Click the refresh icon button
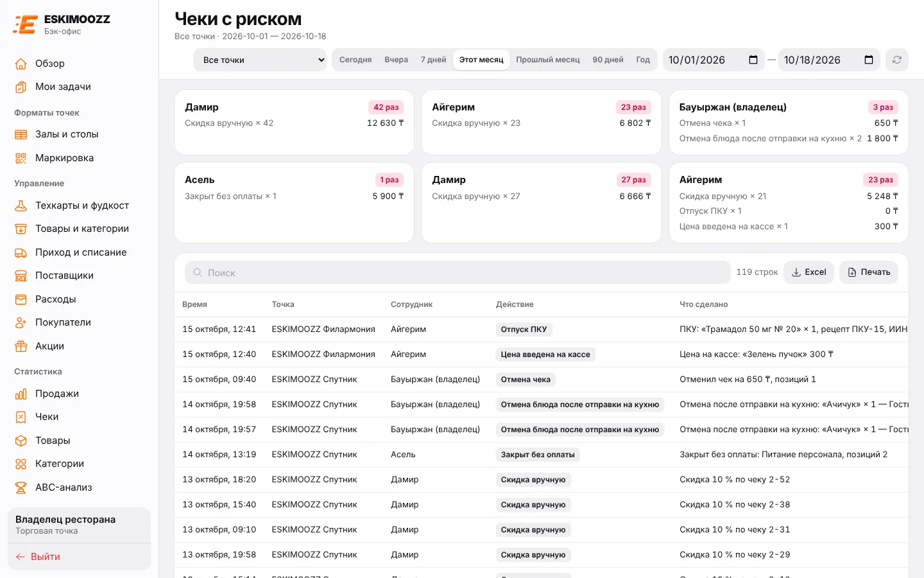 (x=897, y=60)
